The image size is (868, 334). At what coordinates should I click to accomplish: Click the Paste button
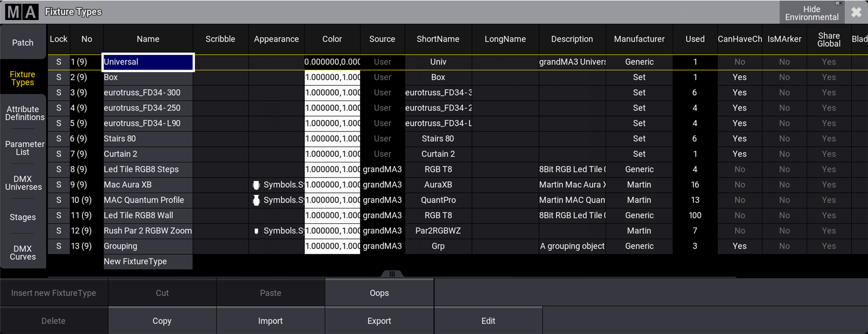[x=271, y=293]
